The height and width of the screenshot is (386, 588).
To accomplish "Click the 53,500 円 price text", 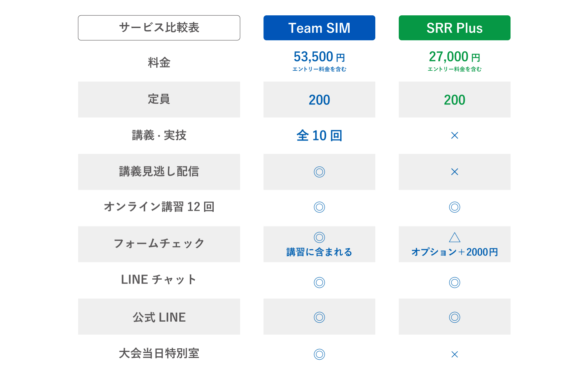I will click(319, 57).
